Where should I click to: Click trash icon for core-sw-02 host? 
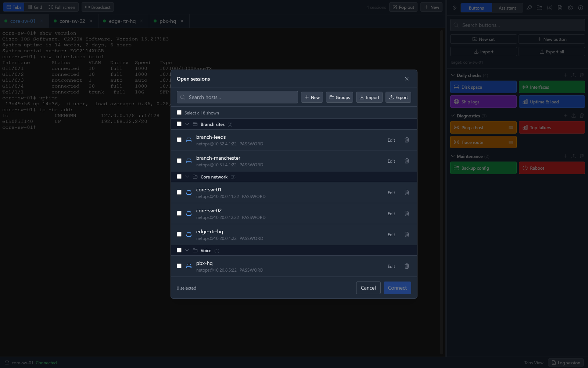pyautogui.click(x=407, y=213)
